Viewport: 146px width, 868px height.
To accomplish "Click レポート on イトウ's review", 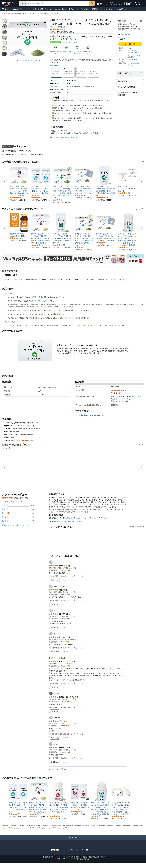I will pos(66,627).
